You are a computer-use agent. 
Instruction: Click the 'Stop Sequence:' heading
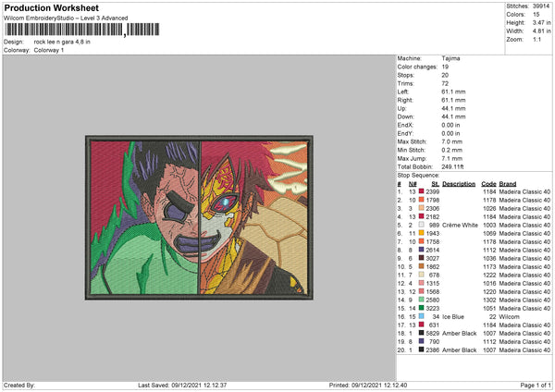coord(418,175)
